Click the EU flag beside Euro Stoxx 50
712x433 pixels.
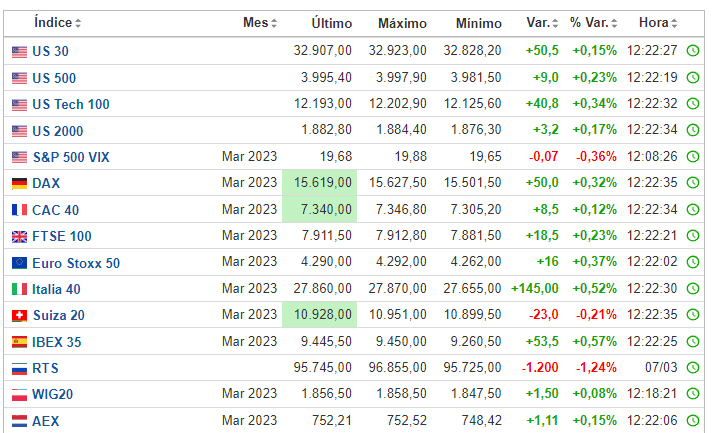pos(19,263)
